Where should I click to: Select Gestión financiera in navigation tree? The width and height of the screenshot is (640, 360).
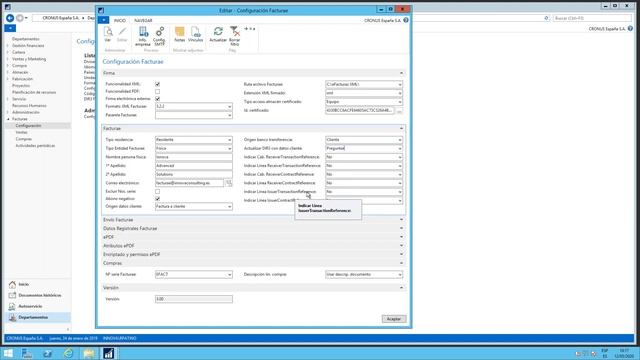[x=28, y=46]
